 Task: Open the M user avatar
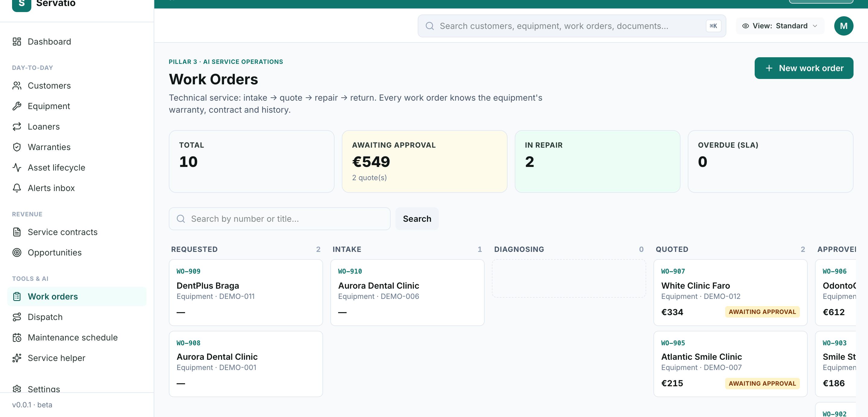tap(843, 26)
